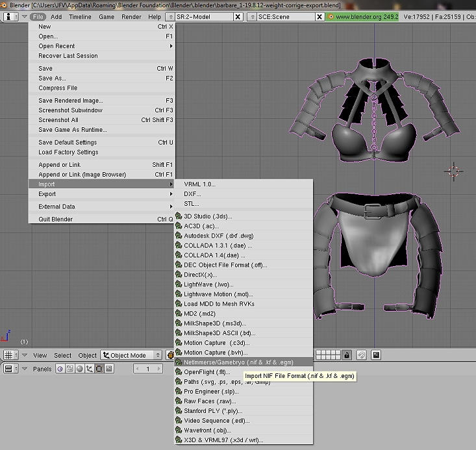Viewport: 476px width, 450px height.
Task: Open the Scene context icon
Action: point(108,369)
